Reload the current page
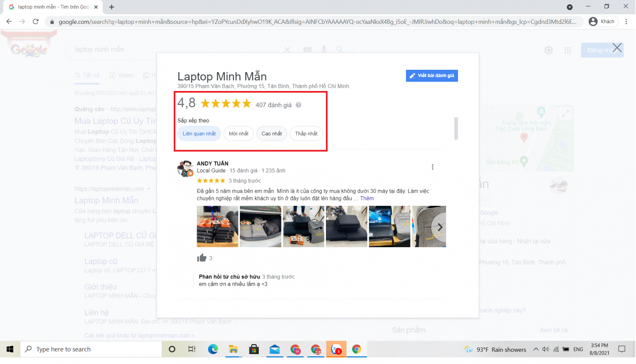Viewport: 636px width, 364px height. point(35,21)
